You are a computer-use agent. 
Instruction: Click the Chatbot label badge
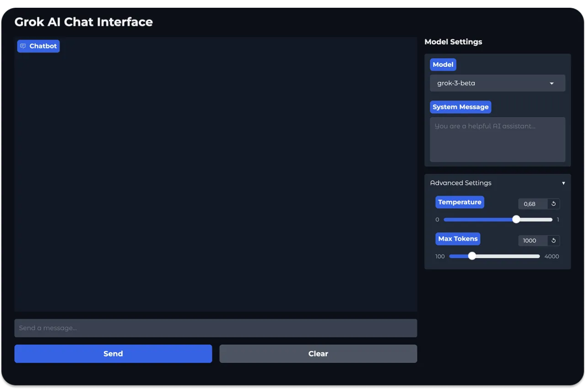tap(38, 46)
